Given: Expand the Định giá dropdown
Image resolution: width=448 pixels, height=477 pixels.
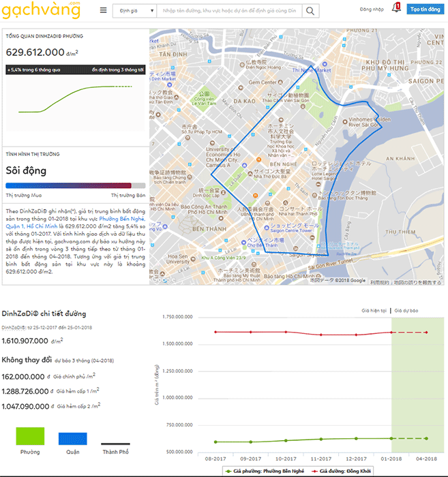Looking at the screenshot, I should coord(134,11).
